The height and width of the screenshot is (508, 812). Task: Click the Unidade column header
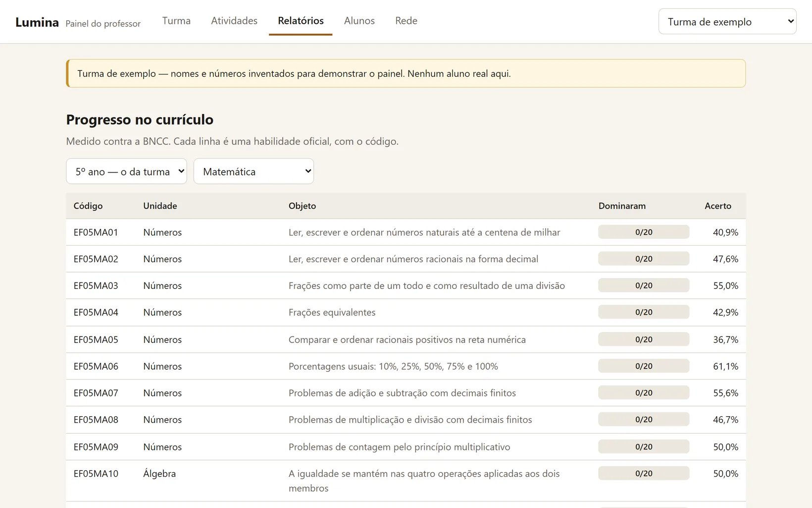[x=160, y=206]
